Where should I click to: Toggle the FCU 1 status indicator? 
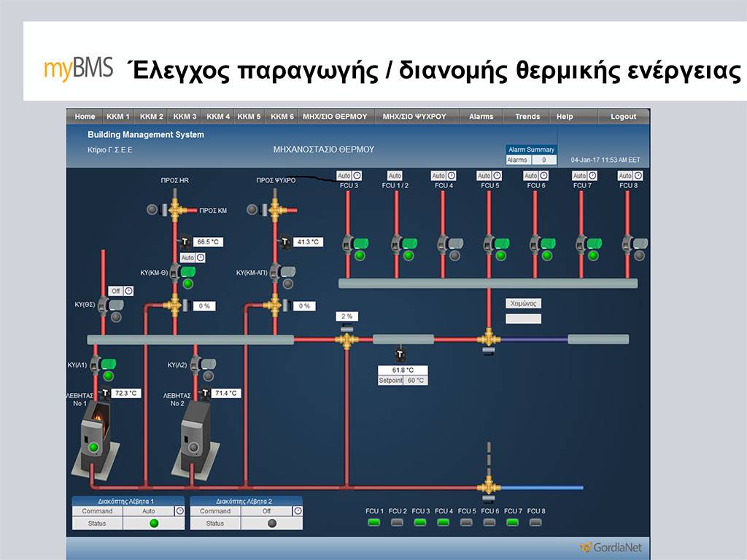click(x=374, y=522)
